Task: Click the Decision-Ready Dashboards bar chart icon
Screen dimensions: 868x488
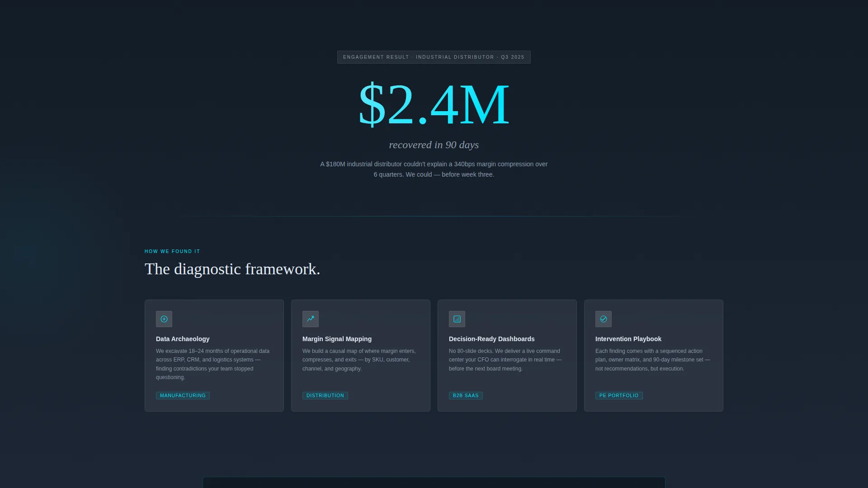Action: (457, 319)
